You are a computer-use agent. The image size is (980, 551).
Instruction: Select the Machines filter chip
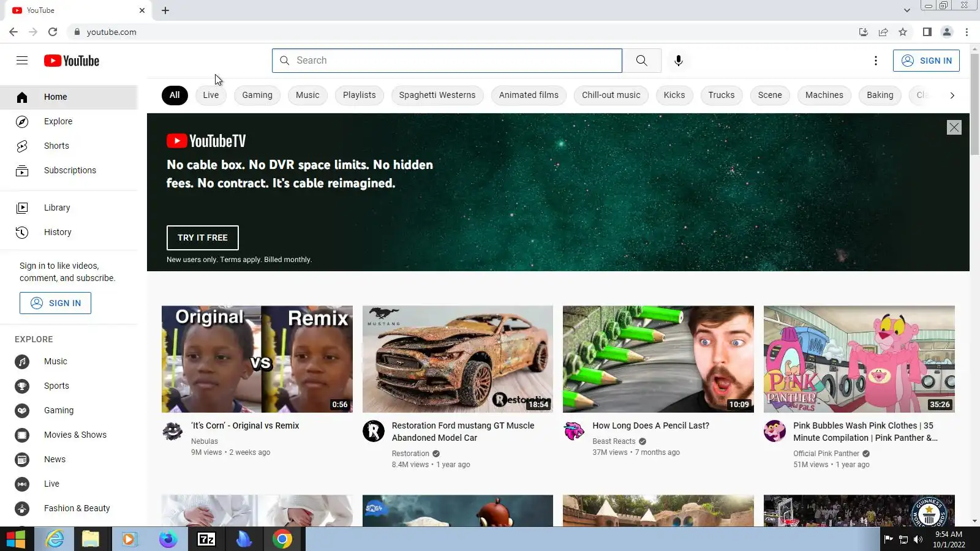[x=824, y=95]
